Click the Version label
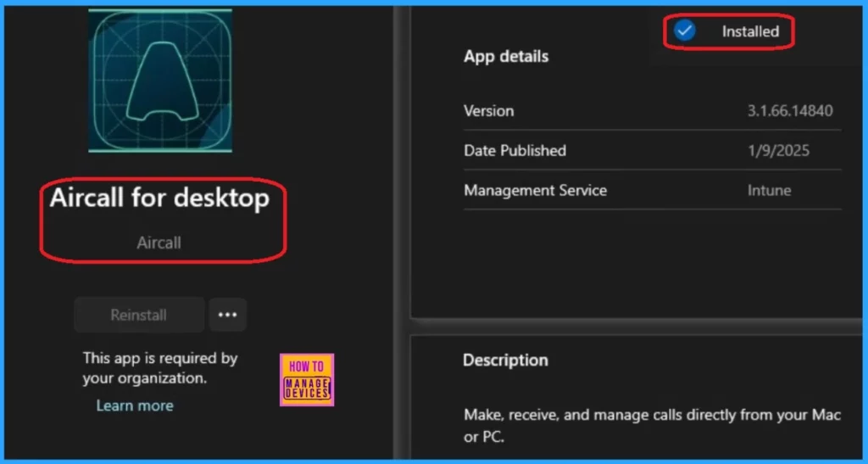 click(x=489, y=111)
